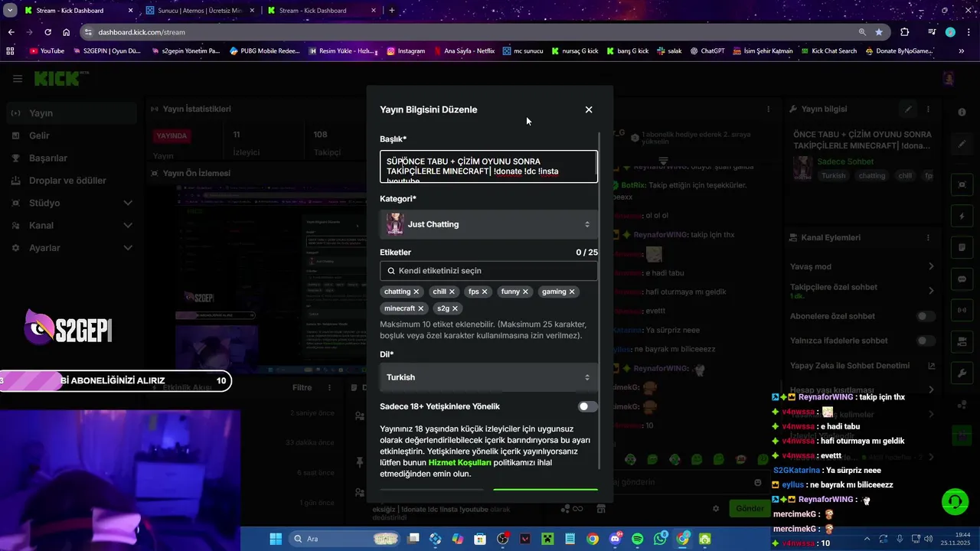980x551 pixels.
Task: Expand the Ayarlar sidebar section
Action: pos(70,248)
